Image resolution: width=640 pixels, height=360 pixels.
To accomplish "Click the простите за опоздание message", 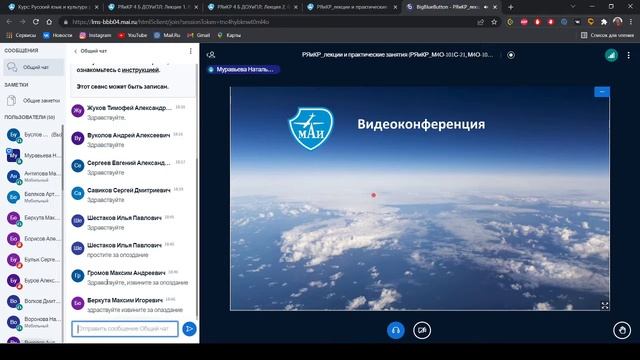I will coord(118,255).
